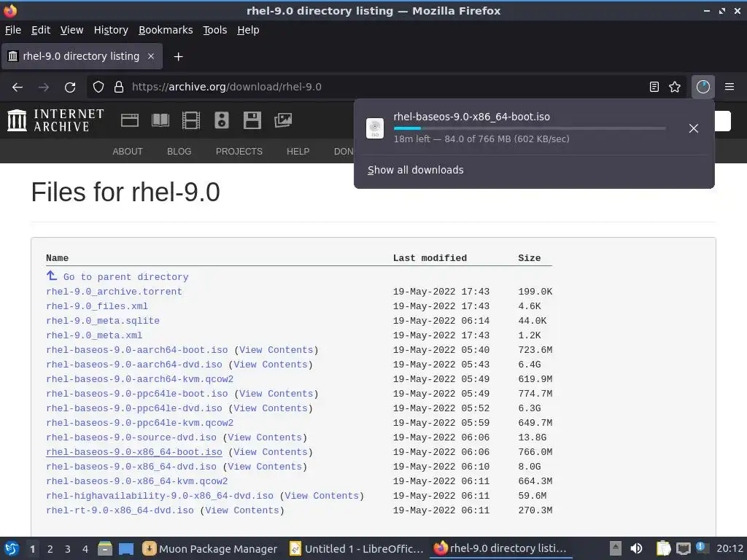Viewport: 747px width, 560px height.
Task: Open a new tab with plus button
Action: click(178, 57)
